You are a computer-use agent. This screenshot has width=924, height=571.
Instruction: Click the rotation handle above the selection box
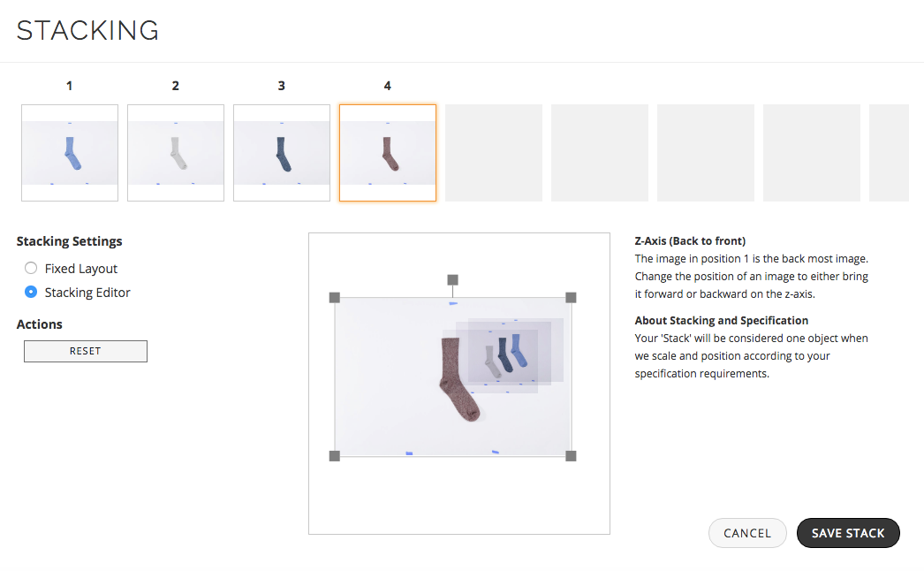point(452,279)
